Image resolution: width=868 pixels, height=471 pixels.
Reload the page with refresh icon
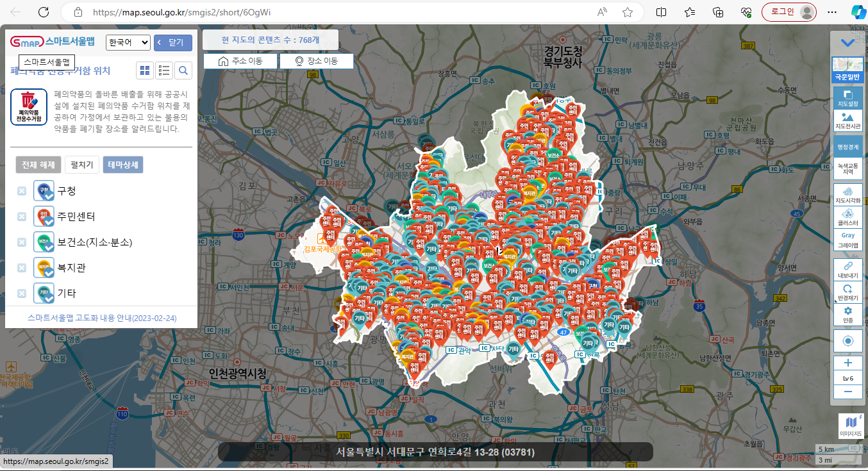click(44, 12)
